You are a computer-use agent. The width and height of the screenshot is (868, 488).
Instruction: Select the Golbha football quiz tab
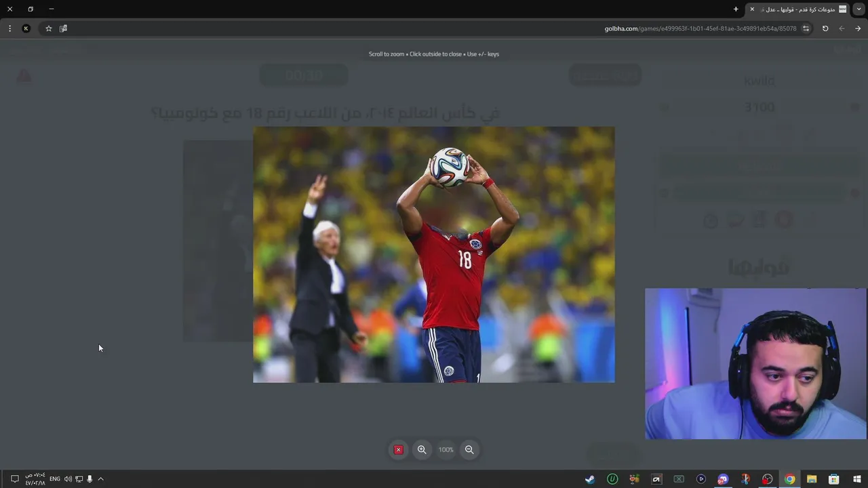(798, 9)
